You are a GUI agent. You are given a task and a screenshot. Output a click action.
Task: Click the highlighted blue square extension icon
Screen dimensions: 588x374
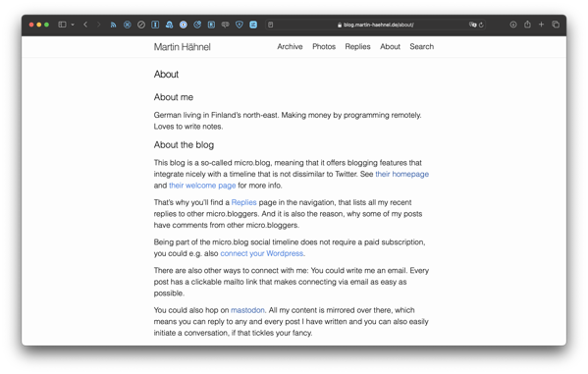[x=253, y=25]
